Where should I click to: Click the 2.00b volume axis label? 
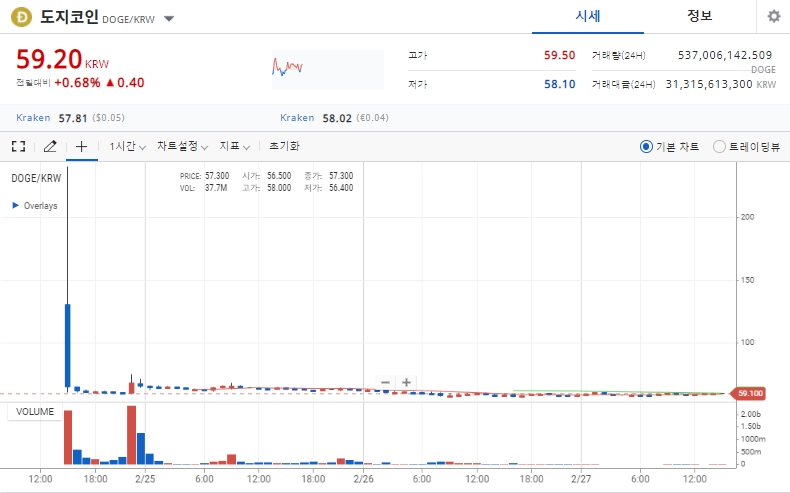[x=751, y=414]
